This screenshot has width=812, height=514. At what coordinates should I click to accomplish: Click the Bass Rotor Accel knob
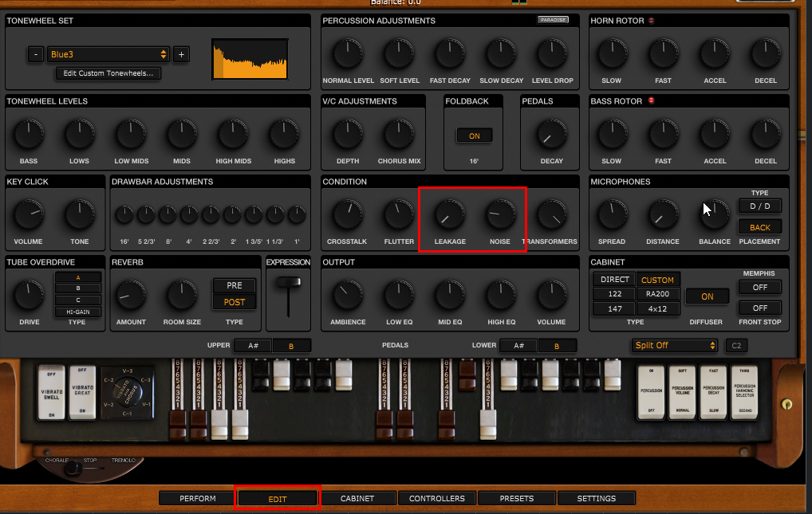coord(715,134)
